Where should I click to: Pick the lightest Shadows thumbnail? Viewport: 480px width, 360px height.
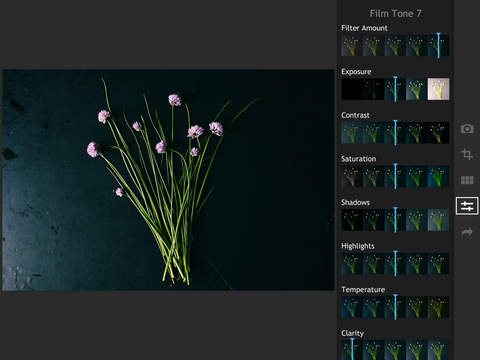point(438,220)
